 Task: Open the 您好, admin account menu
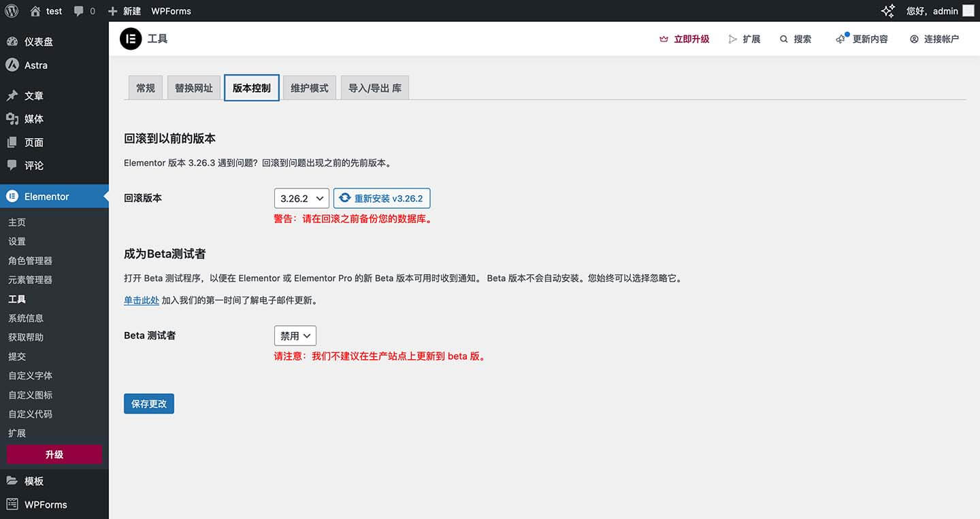(940, 11)
